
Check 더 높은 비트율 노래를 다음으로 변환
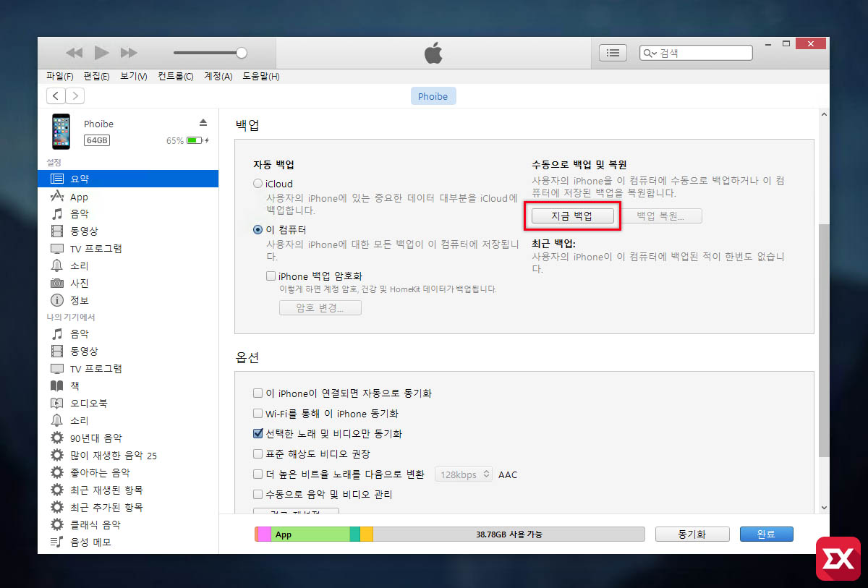pos(258,474)
